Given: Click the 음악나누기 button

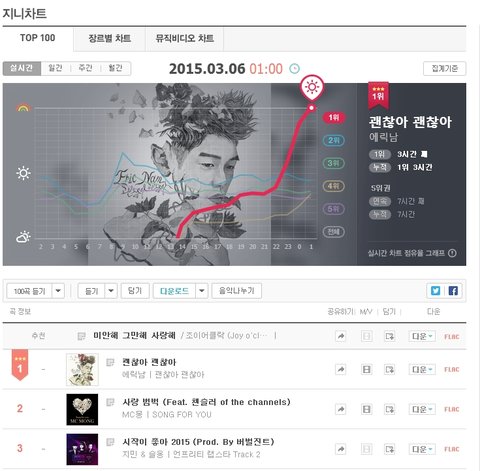Looking at the screenshot, I should [x=237, y=291].
